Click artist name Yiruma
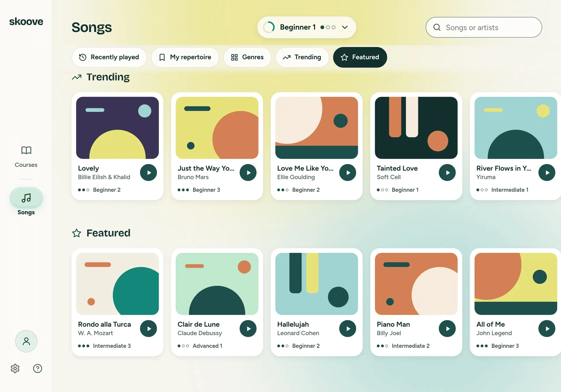 pos(486,177)
